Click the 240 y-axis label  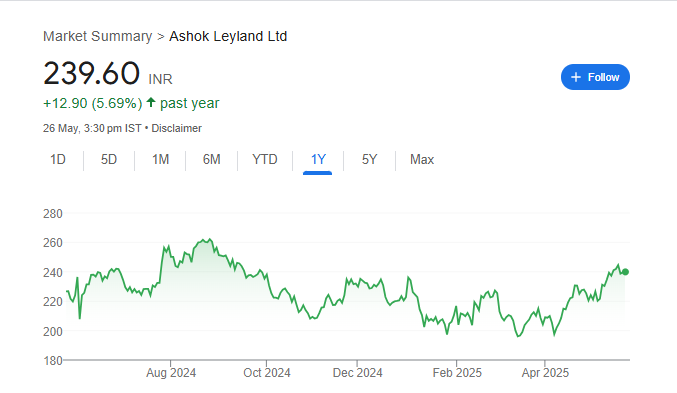click(x=53, y=273)
